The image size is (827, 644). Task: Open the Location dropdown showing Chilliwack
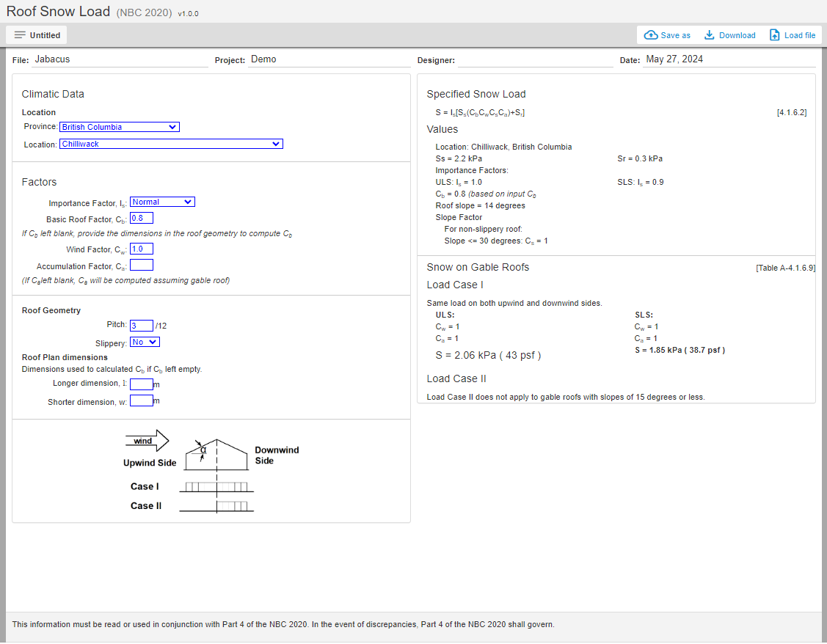pyautogui.click(x=171, y=144)
